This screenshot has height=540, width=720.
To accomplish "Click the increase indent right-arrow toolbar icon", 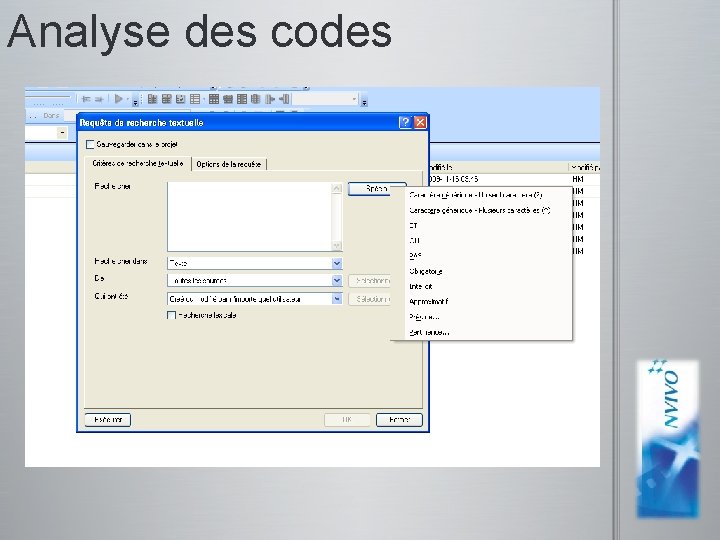I will (99, 99).
